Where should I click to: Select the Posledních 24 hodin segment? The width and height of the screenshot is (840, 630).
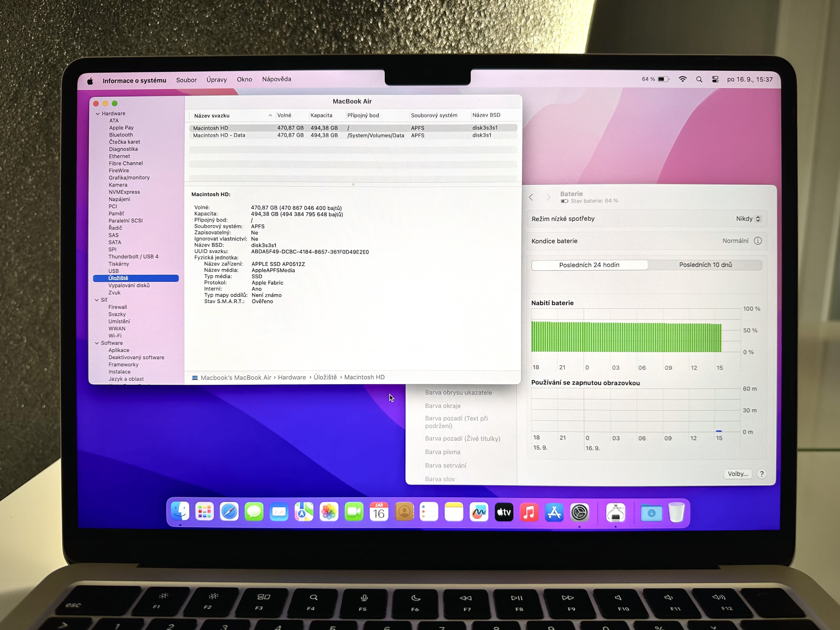[589, 265]
